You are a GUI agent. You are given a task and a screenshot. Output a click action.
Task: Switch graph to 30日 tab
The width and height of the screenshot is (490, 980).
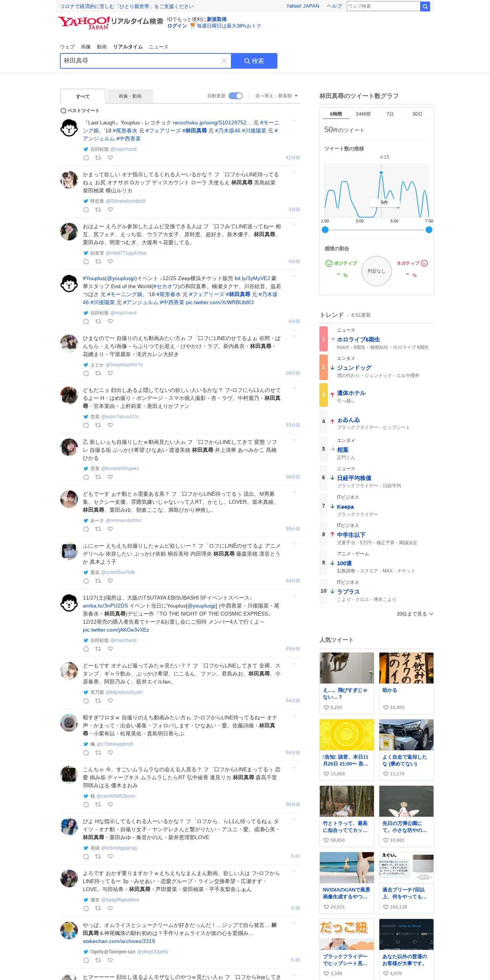pyautogui.click(x=417, y=114)
